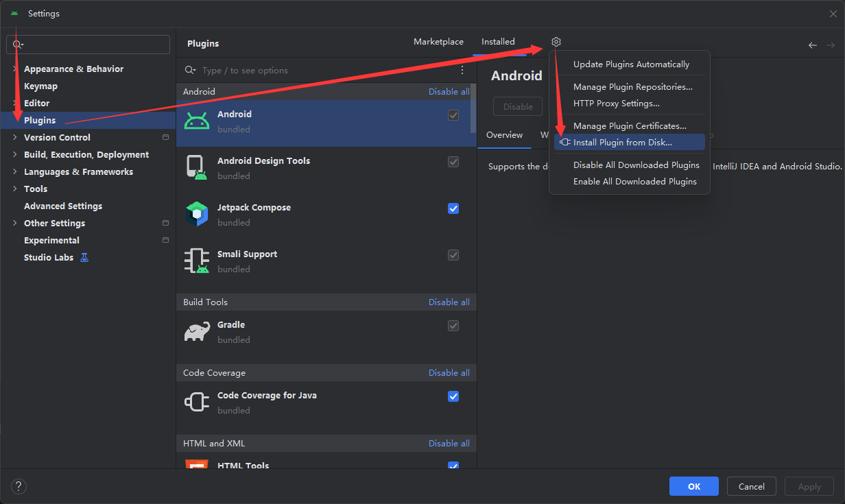Toggle the Gradle plugin checkbox
This screenshot has height=504, width=845.
coord(453,326)
